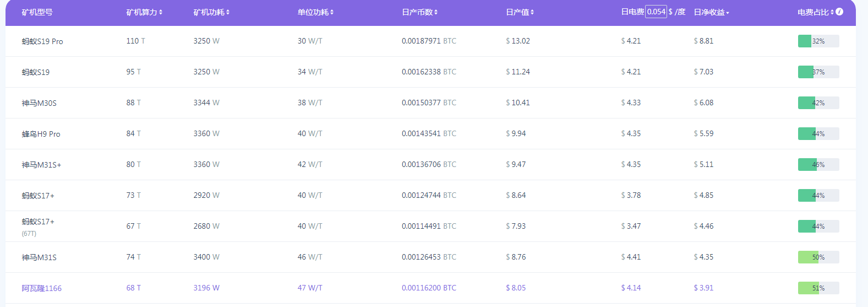Select the 神马M31S miner name
Image resolution: width=868 pixels, height=307 pixels.
click(39, 257)
